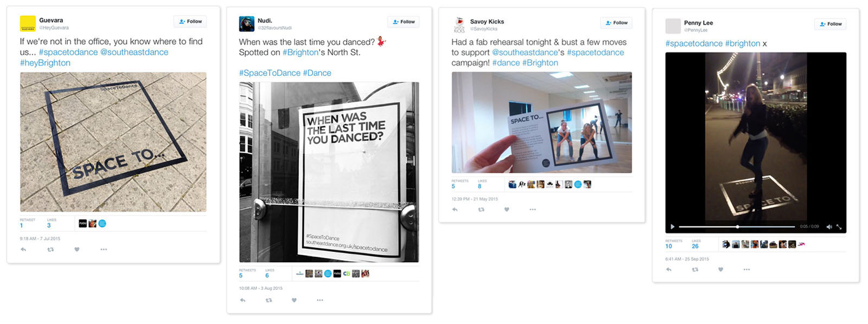Reply to Guevara's tweet

[23, 249]
